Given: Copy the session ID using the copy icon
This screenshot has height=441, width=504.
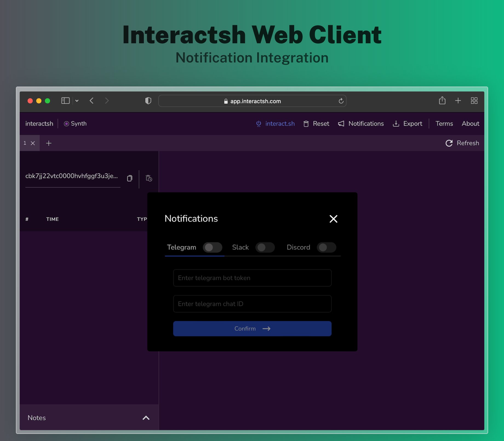Looking at the screenshot, I should coord(130,178).
